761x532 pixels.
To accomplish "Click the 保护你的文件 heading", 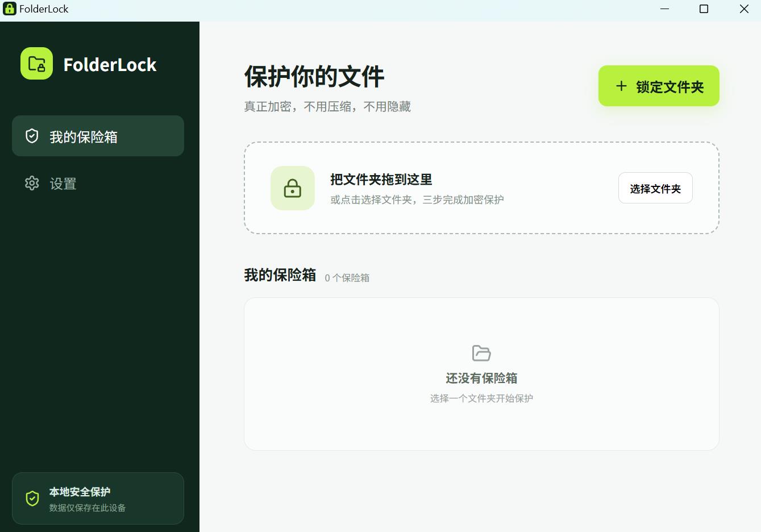I will tap(314, 76).
